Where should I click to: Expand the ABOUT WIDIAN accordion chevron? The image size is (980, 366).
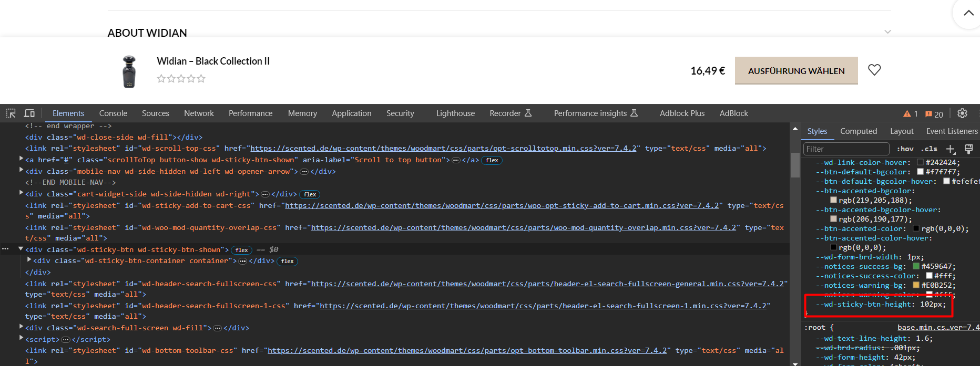pyautogui.click(x=887, y=32)
